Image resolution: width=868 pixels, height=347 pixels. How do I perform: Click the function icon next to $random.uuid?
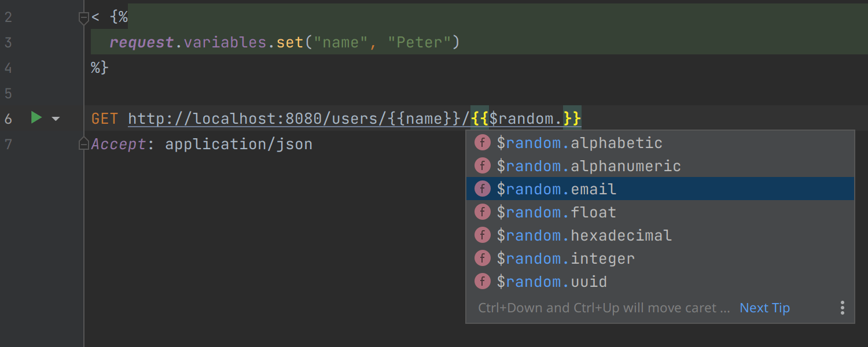coord(482,282)
